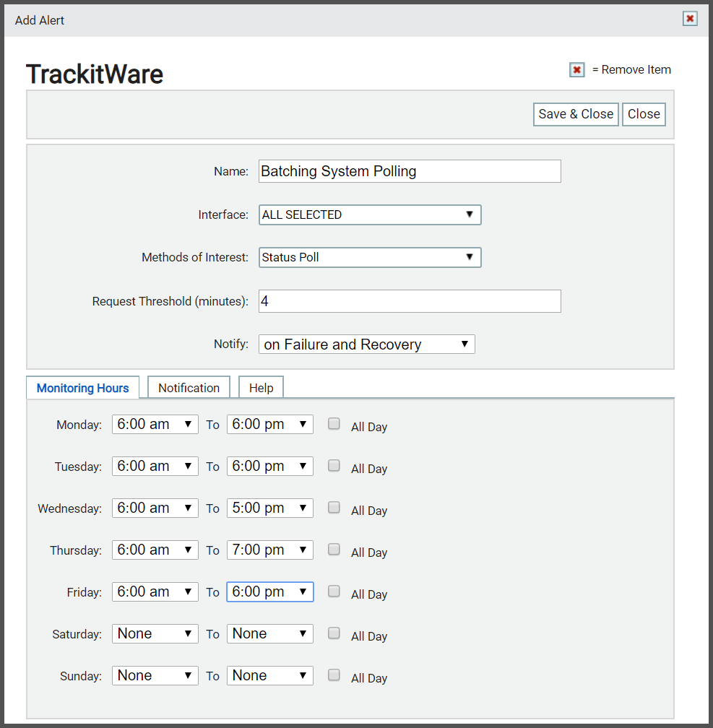Image resolution: width=713 pixels, height=728 pixels.
Task: Open Thursday start time dropdown
Action: (x=155, y=550)
